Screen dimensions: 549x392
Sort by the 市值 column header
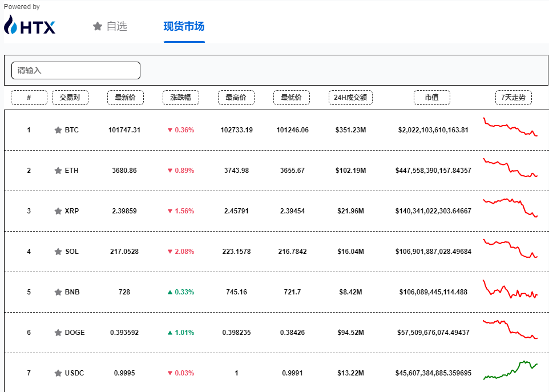(x=431, y=97)
